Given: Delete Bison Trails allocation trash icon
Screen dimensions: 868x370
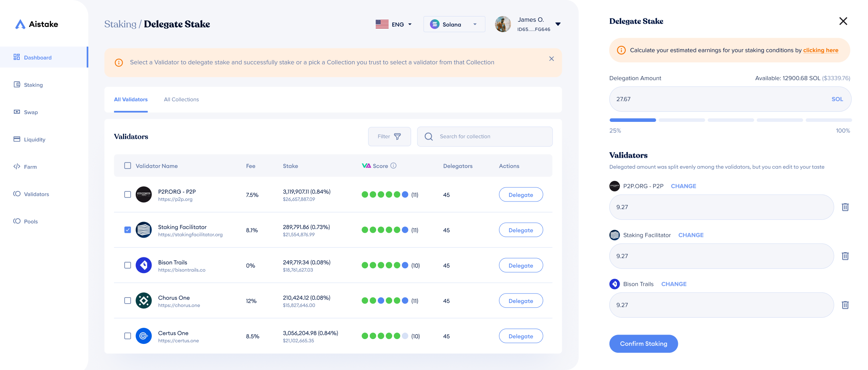Looking at the screenshot, I should [845, 305].
